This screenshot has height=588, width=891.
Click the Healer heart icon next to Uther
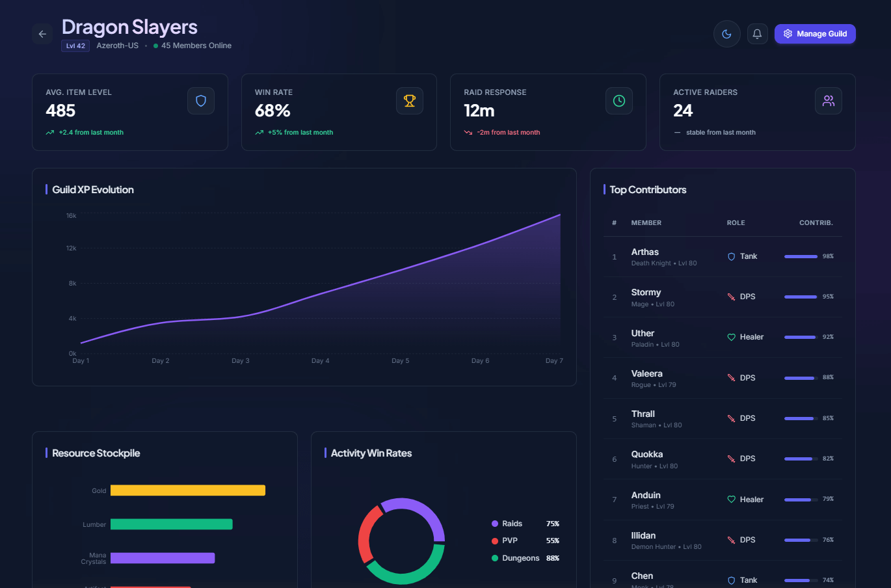[x=731, y=337]
